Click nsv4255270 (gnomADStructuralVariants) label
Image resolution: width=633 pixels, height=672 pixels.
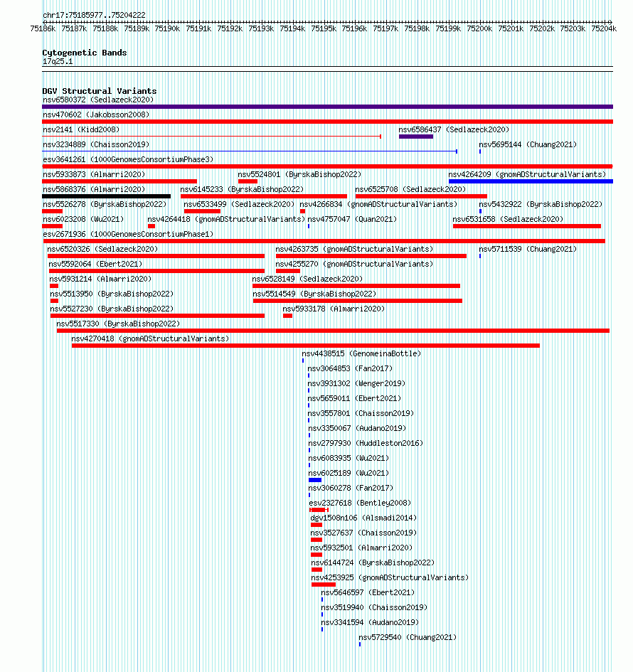[x=354, y=265]
